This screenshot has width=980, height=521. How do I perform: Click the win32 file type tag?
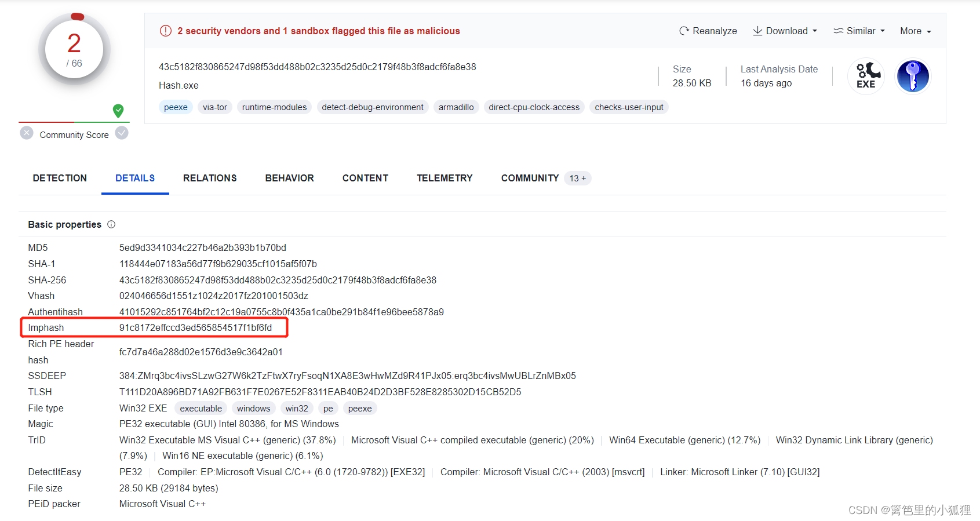click(x=297, y=409)
